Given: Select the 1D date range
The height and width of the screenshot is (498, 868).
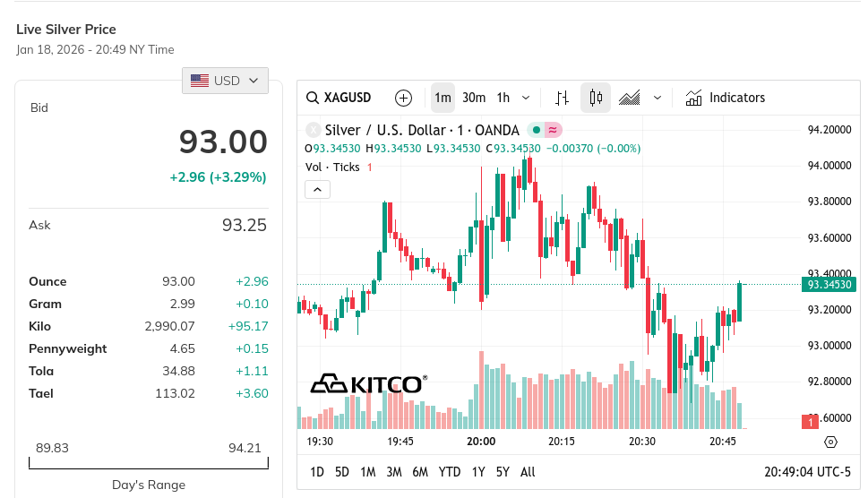Looking at the screenshot, I should (x=317, y=472).
